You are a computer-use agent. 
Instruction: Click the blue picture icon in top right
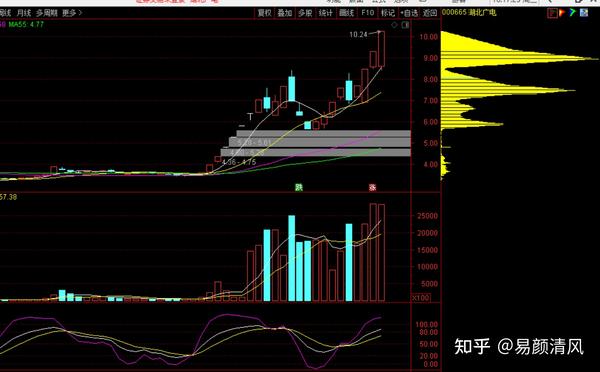click(x=584, y=13)
